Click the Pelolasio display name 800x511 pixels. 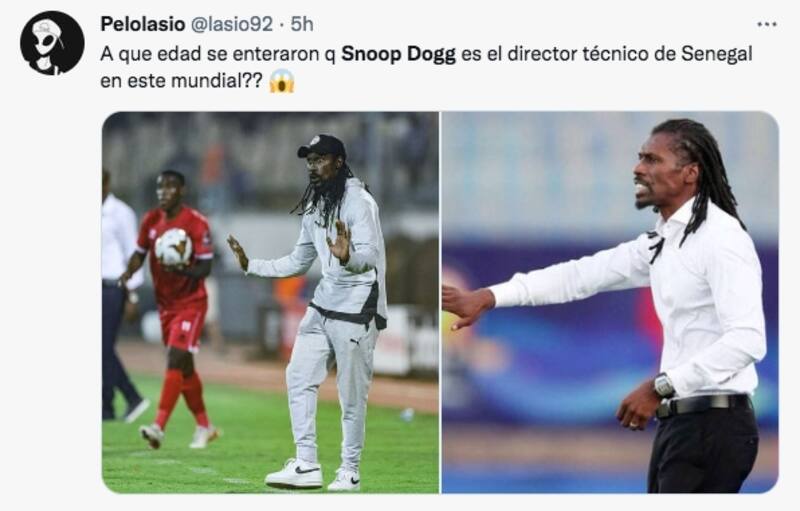click(x=142, y=24)
